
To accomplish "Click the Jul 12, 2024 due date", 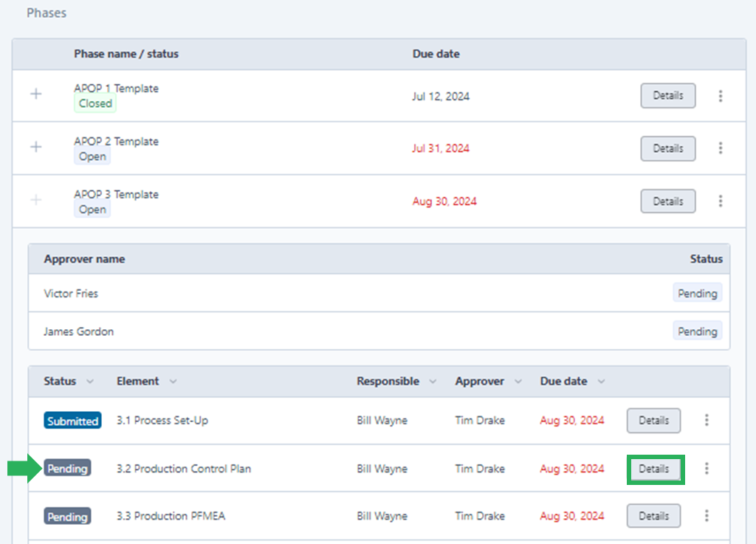I will point(441,97).
